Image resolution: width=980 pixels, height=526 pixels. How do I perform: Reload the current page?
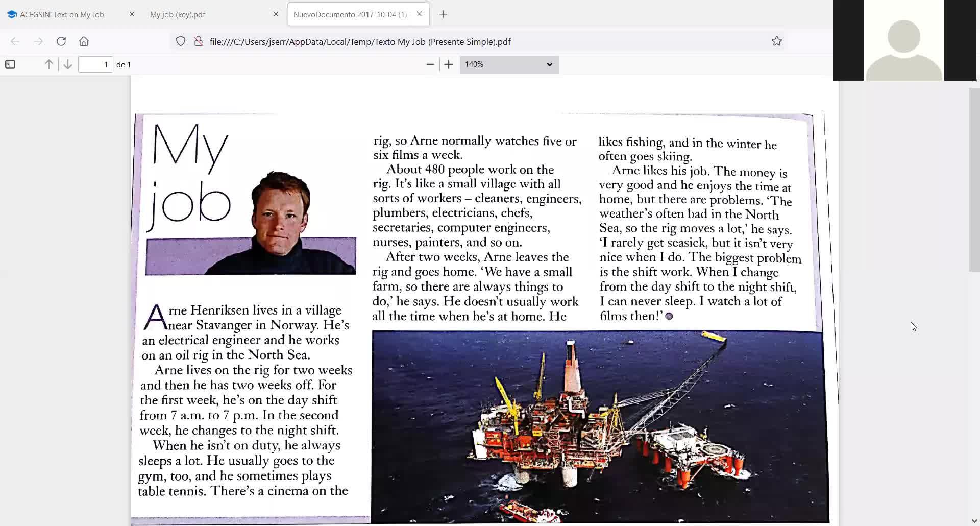pyautogui.click(x=61, y=41)
